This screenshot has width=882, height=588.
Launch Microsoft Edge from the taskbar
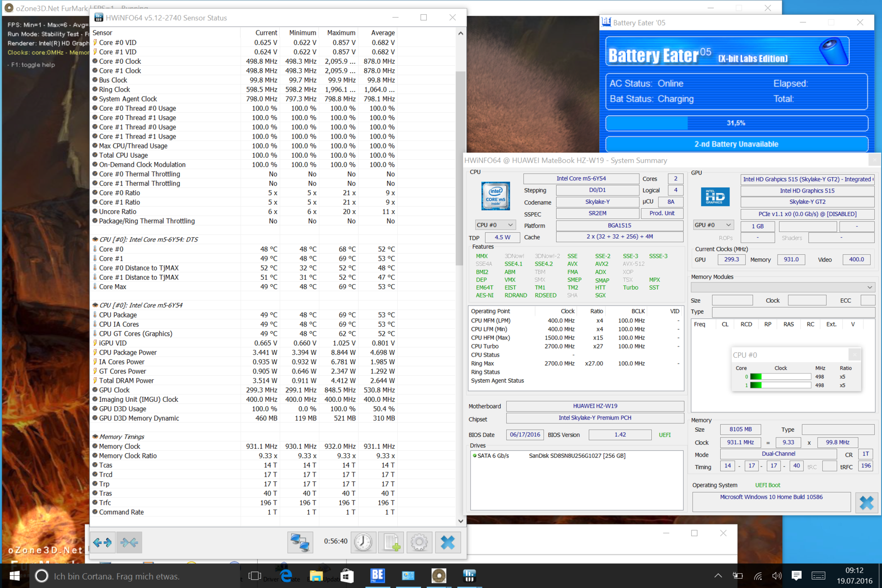click(286, 576)
